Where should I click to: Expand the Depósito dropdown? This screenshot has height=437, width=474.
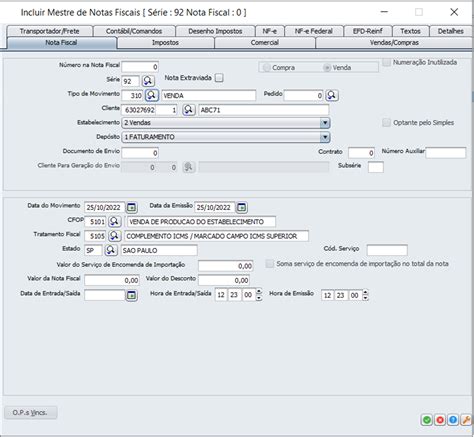[x=325, y=137]
